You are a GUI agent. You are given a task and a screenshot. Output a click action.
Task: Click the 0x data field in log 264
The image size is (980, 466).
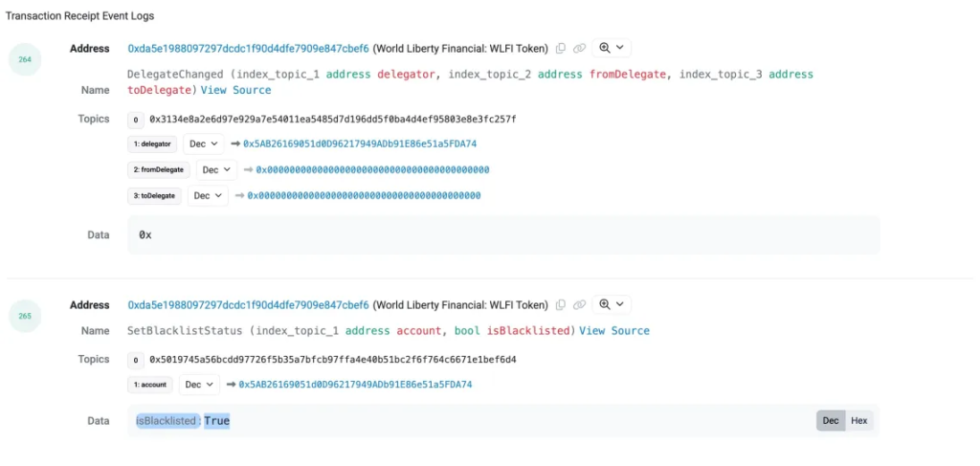[x=145, y=234]
